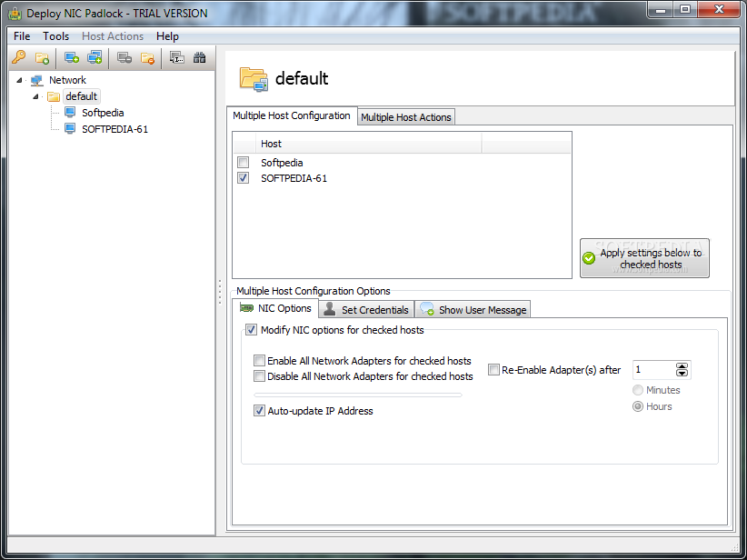Uncheck the SOFTPEDIA-61 host checkbox

(243, 178)
